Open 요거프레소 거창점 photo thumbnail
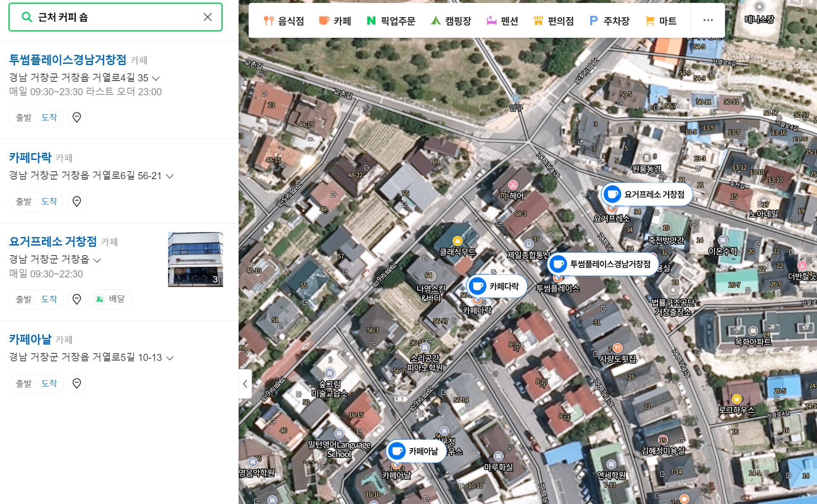This screenshot has height=504, width=817. tap(195, 259)
